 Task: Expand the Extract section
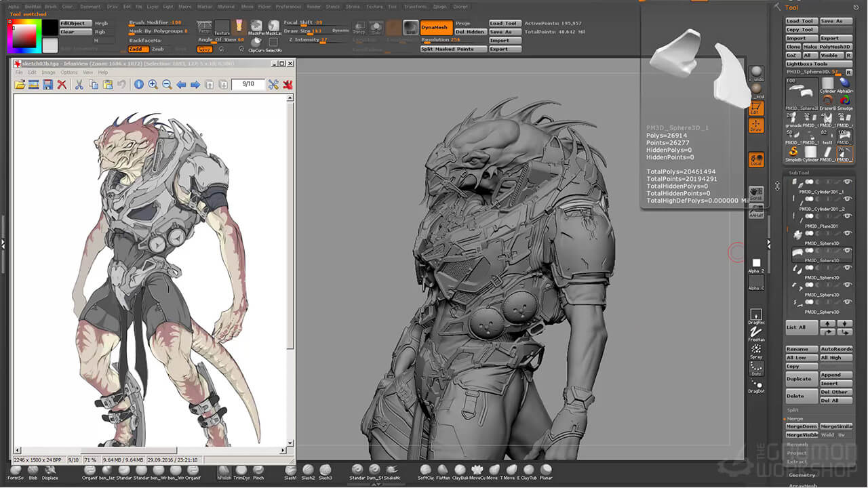coord(797,462)
